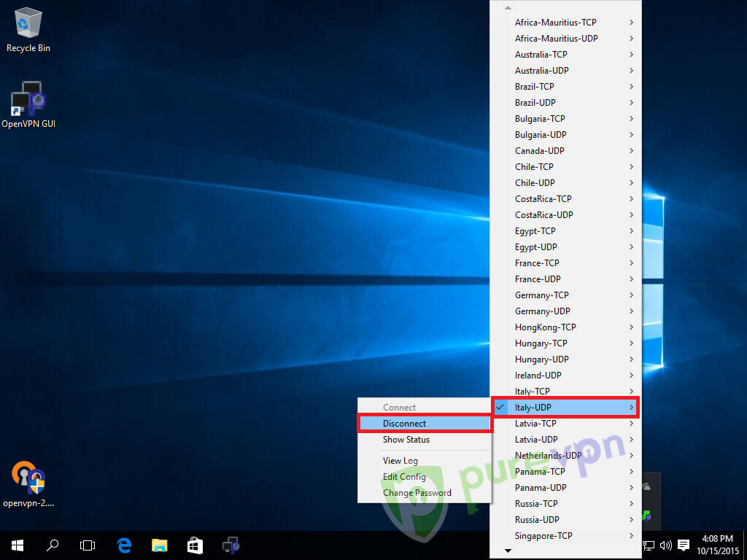
Task: Open File Explorer from the taskbar
Action: pyautogui.click(x=160, y=545)
